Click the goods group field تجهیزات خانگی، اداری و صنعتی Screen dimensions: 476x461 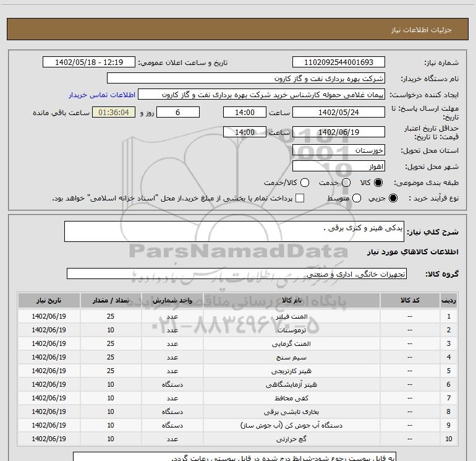[x=237, y=274]
